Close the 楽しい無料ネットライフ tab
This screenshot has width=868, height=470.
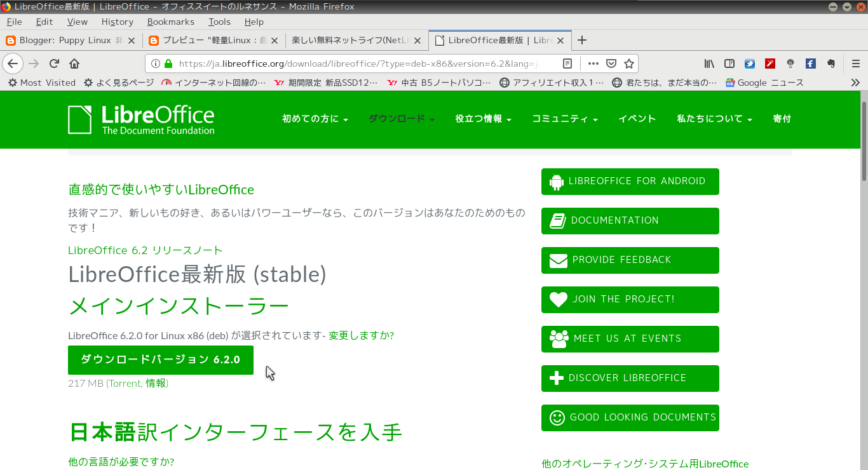417,41
